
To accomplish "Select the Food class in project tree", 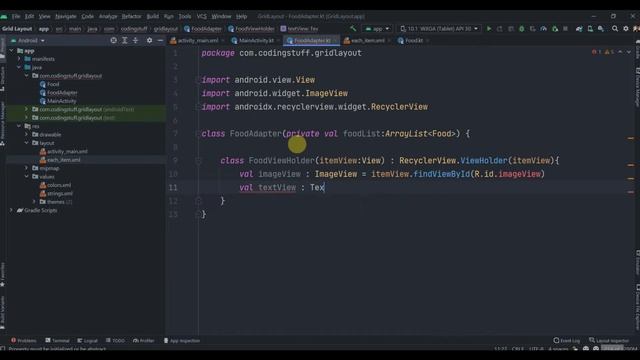I will coord(53,84).
